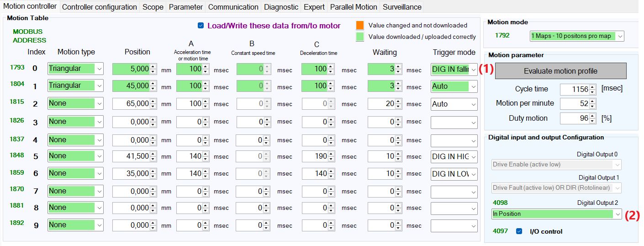Increase Position value for index 0
The height and width of the screenshot is (246, 644).
point(153,67)
